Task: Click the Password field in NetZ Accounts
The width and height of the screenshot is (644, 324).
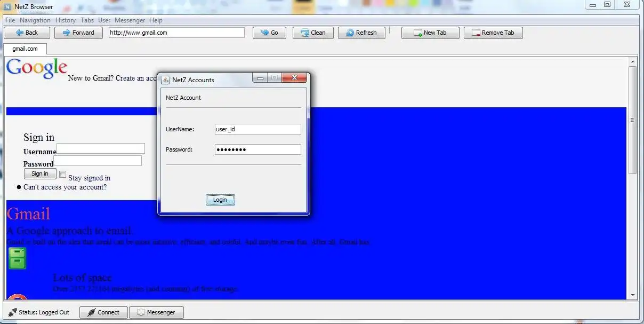Action: (258, 149)
